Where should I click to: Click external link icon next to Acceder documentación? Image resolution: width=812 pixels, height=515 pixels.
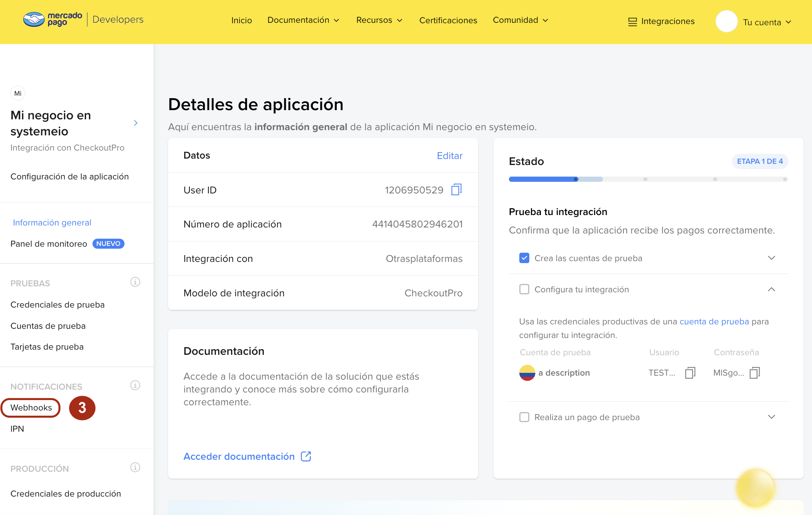pyautogui.click(x=306, y=456)
